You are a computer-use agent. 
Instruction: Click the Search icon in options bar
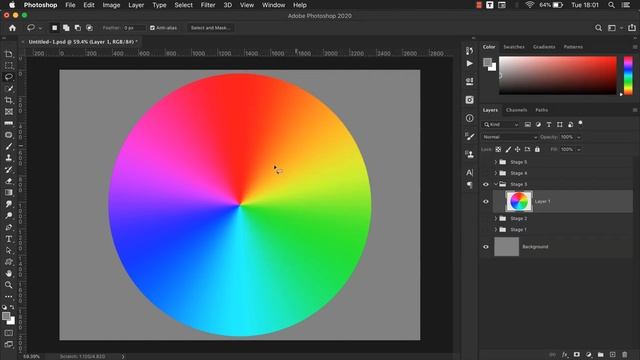(x=598, y=28)
